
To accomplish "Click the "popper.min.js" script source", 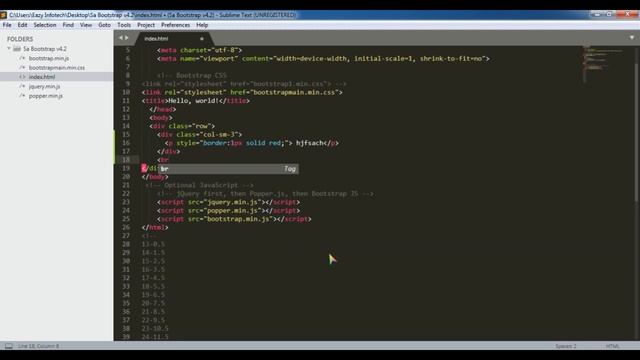I will [x=234, y=211].
